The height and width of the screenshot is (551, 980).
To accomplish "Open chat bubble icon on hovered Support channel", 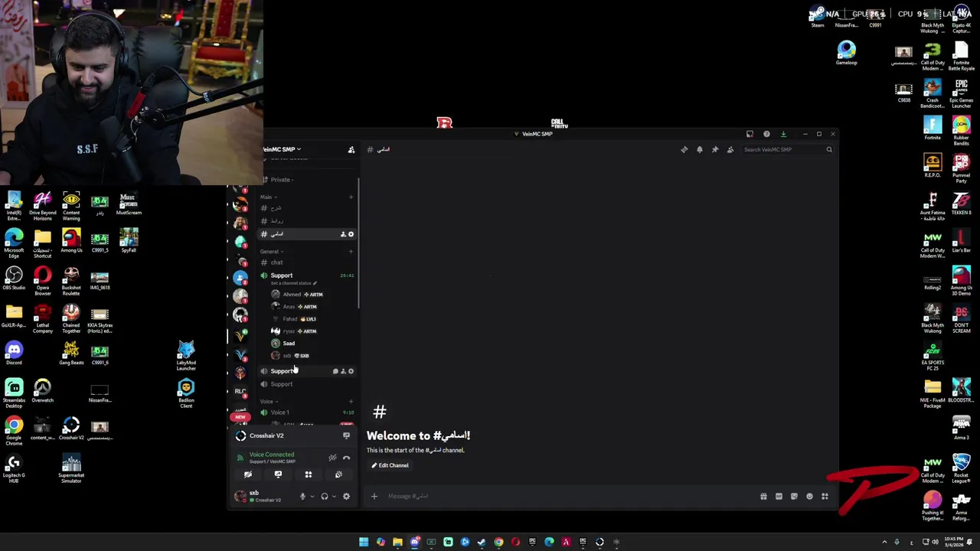I will click(x=335, y=371).
